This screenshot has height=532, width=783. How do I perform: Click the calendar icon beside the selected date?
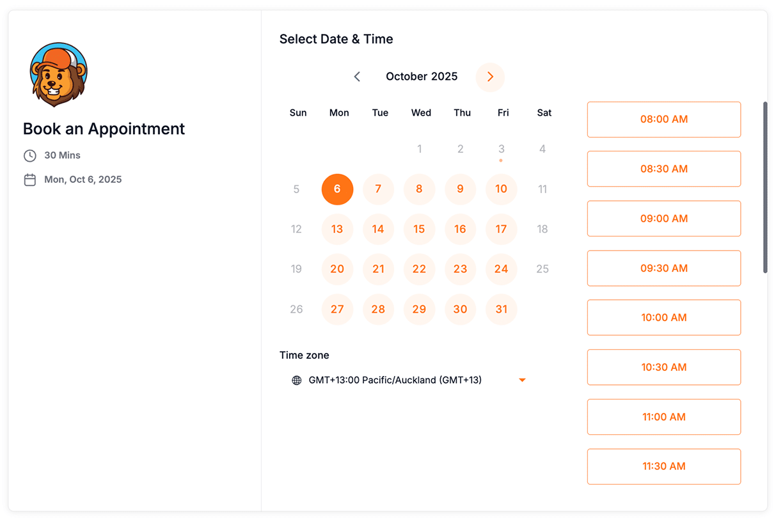point(30,180)
